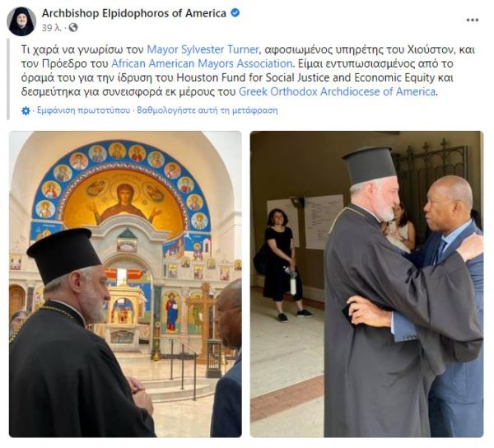Click Βαθμολογήστε αυτή τη μετάφραση link
The height and width of the screenshot is (448, 494).
coord(207,110)
